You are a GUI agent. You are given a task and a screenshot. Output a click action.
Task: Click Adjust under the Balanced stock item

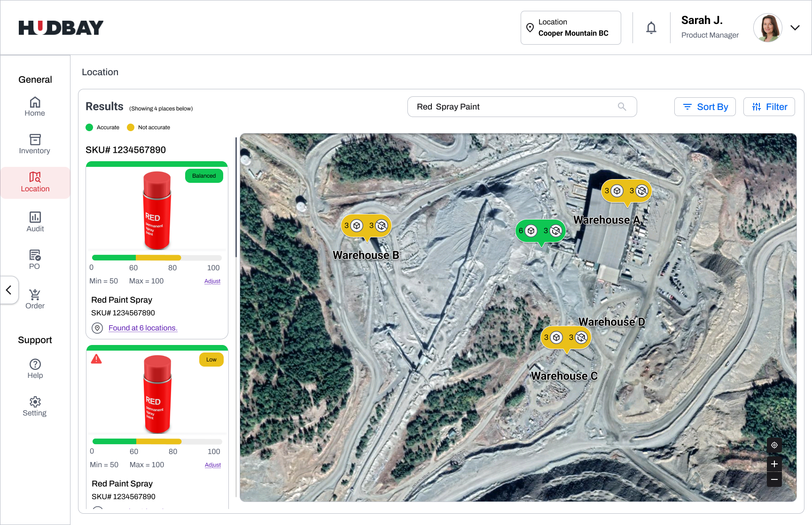[212, 281]
